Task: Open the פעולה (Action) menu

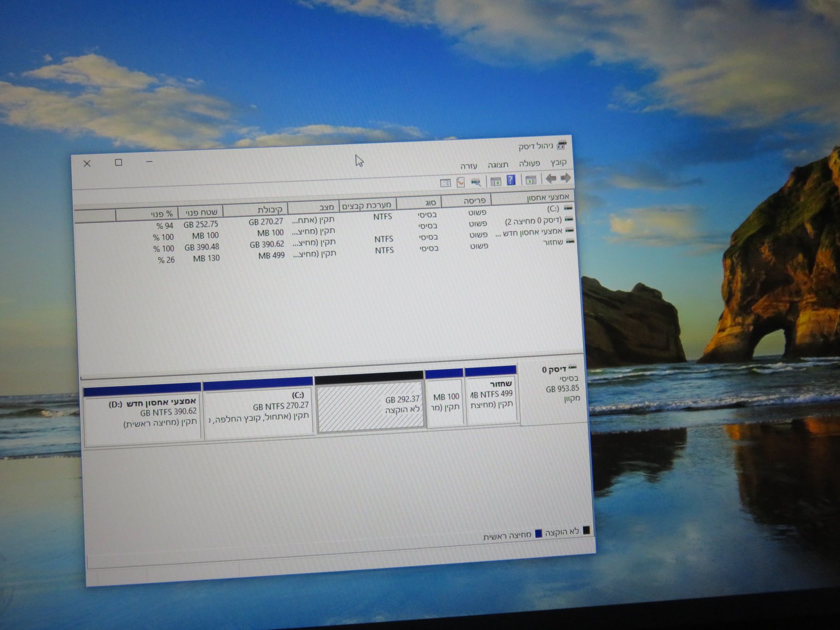Action: click(529, 164)
